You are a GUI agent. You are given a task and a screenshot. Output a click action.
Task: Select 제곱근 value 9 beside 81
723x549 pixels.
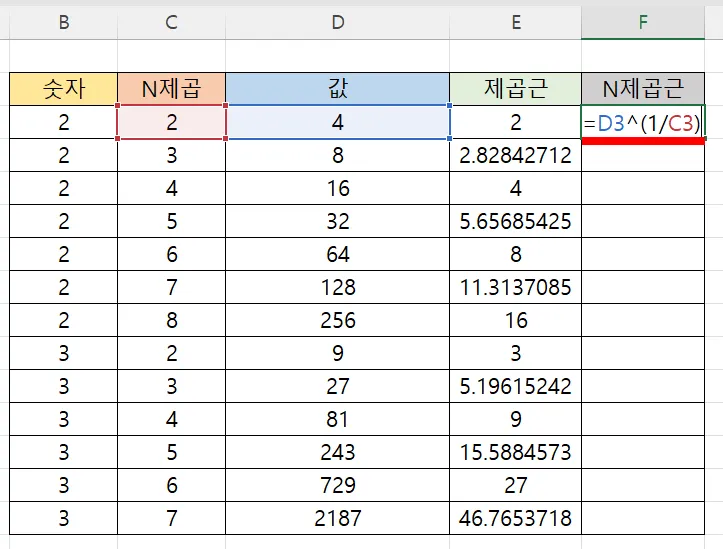click(516, 419)
